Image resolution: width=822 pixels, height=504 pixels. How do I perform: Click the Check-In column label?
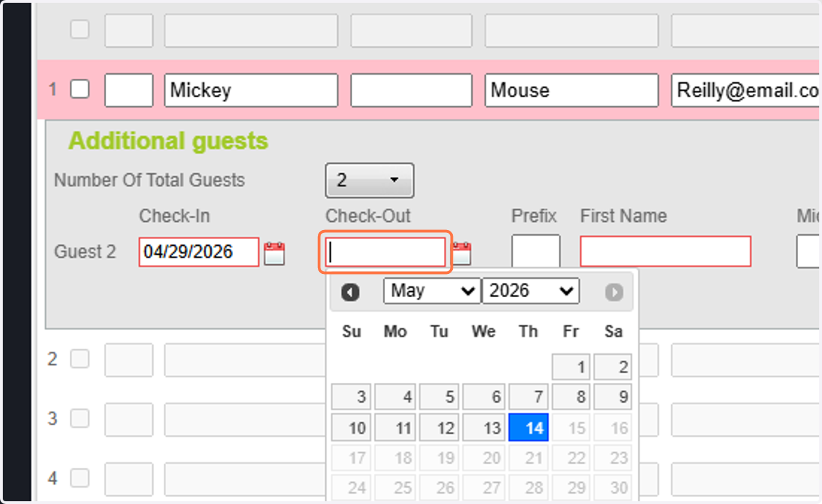(x=174, y=216)
